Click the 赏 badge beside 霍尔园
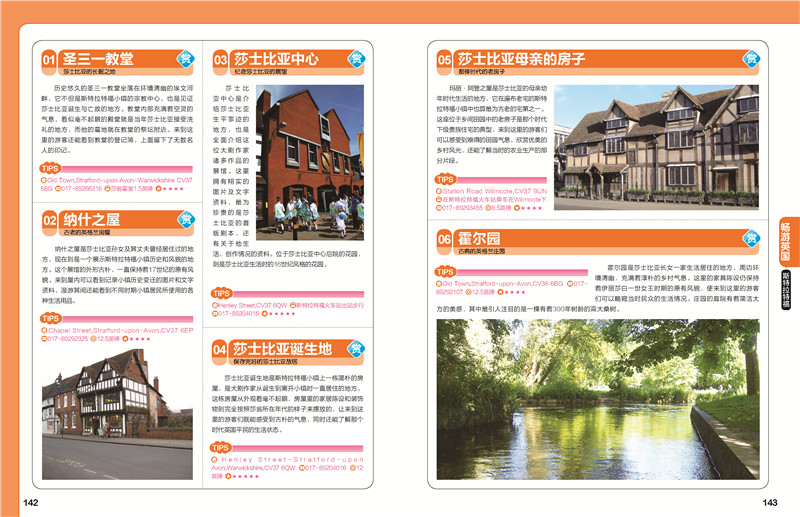Screen dimensions: 800x517 click(x=751, y=238)
